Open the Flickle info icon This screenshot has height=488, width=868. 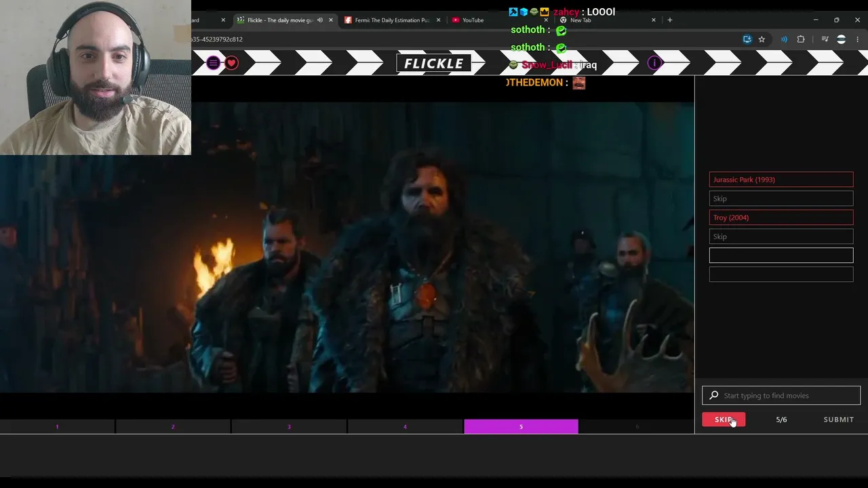click(654, 63)
